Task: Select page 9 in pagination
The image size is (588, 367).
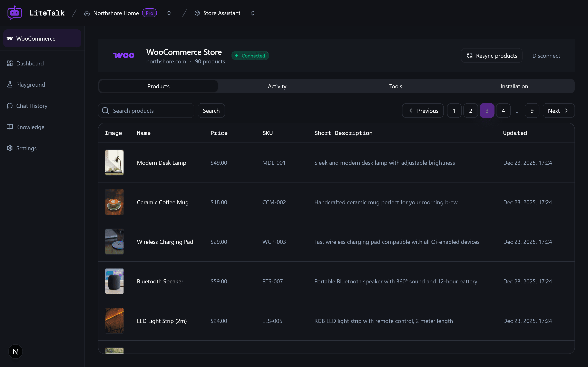Action: click(532, 111)
